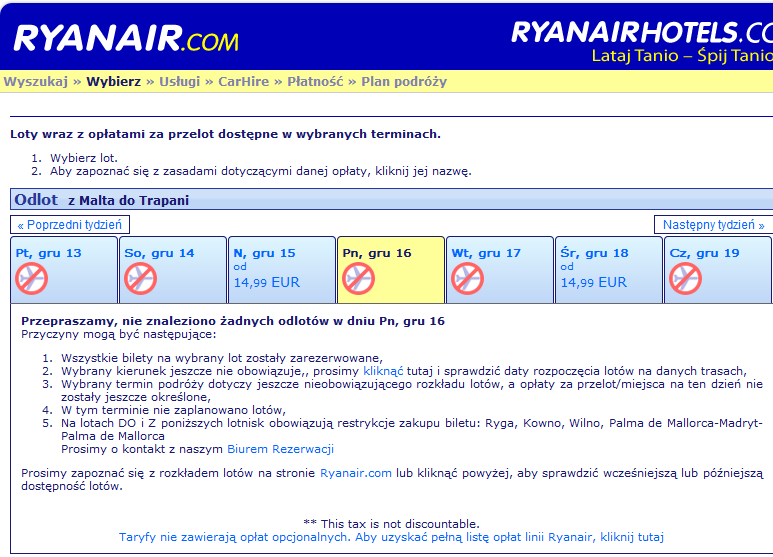
Task: Select the Wt, gru 17 date tab
Action: pyautogui.click(x=500, y=270)
